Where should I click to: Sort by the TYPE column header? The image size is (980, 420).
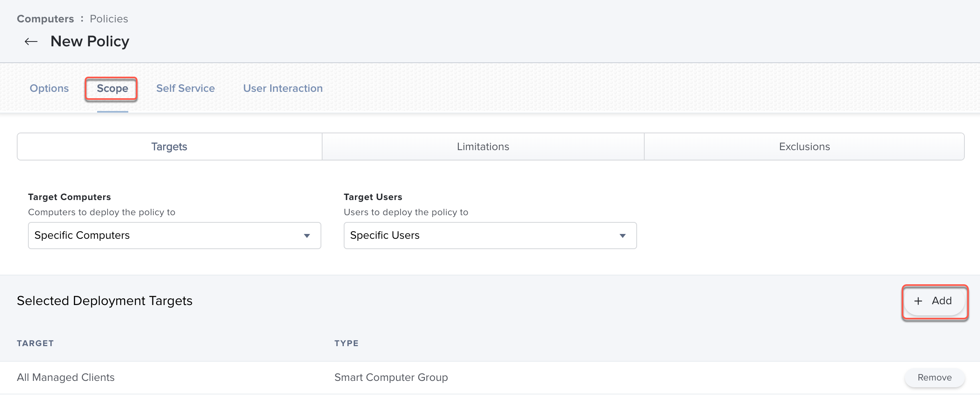346,343
